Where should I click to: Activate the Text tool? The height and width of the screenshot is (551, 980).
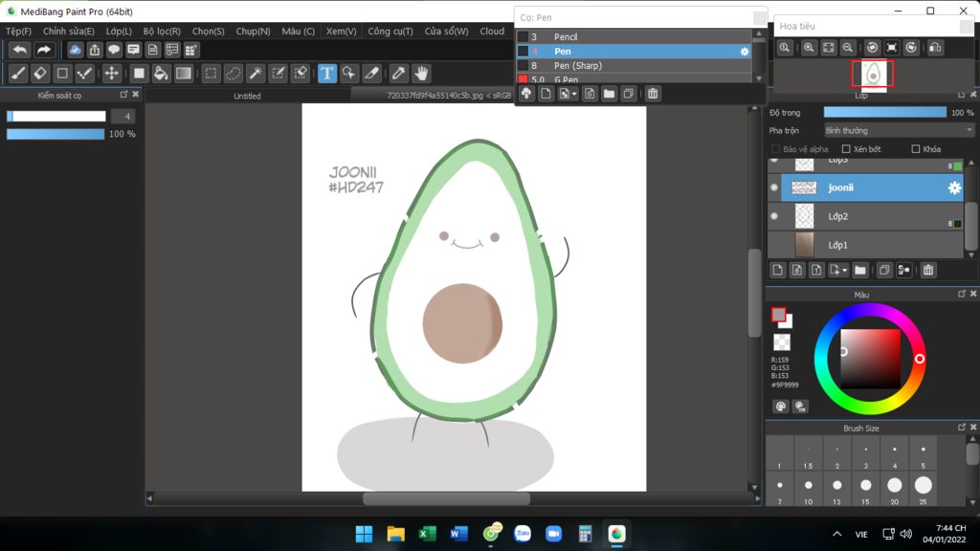327,74
